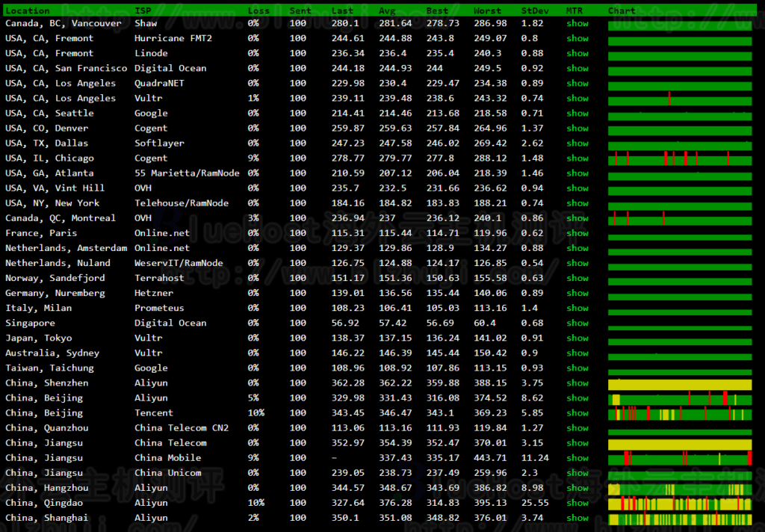The image size is (765, 532).
Task: Click show in the Seattle Google row
Action: 577,114
